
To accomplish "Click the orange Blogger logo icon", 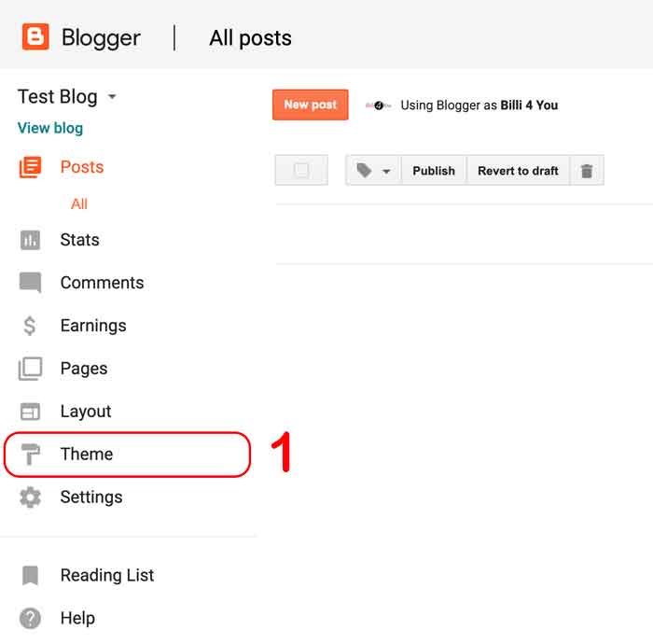I will click(x=35, y=36).
